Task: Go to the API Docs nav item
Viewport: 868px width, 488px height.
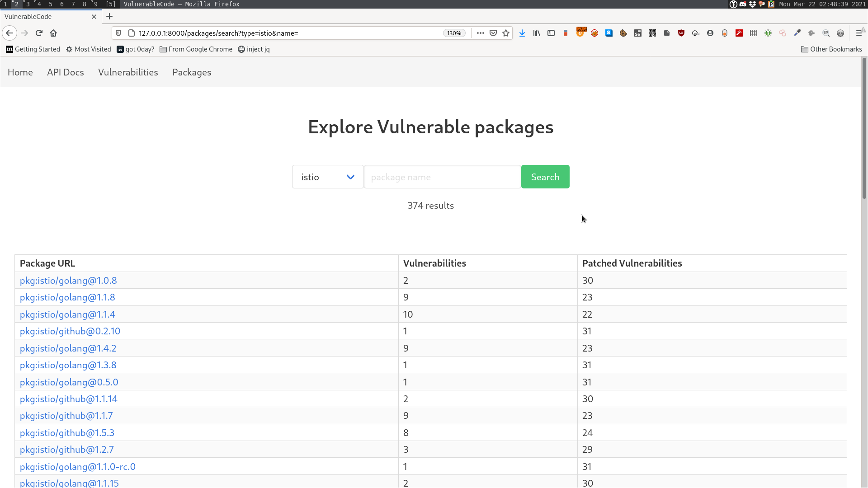Action: click(x=65, y=72)
